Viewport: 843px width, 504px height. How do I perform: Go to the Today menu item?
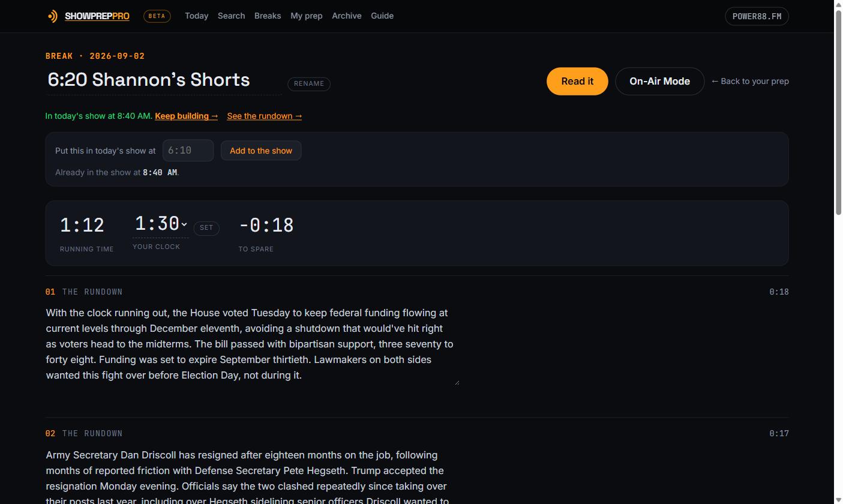tap(197, 16)
